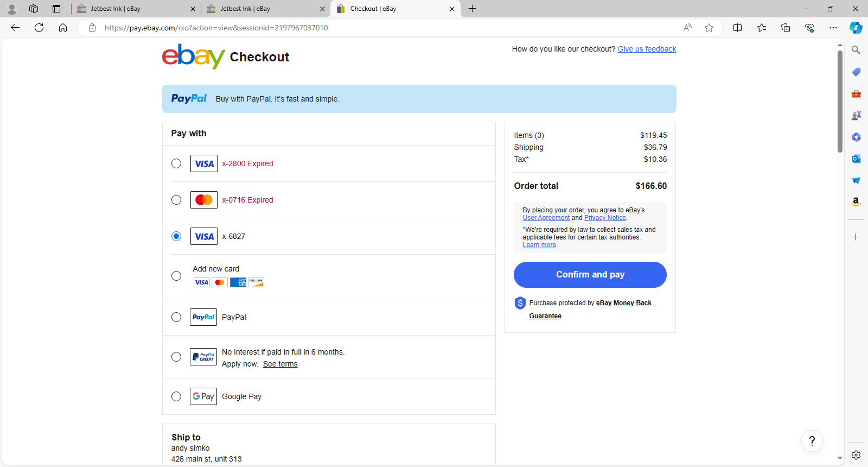Open the browser profile icon
Image resolution: width=868 pixels, height=467 pixels.
[12, 9]
